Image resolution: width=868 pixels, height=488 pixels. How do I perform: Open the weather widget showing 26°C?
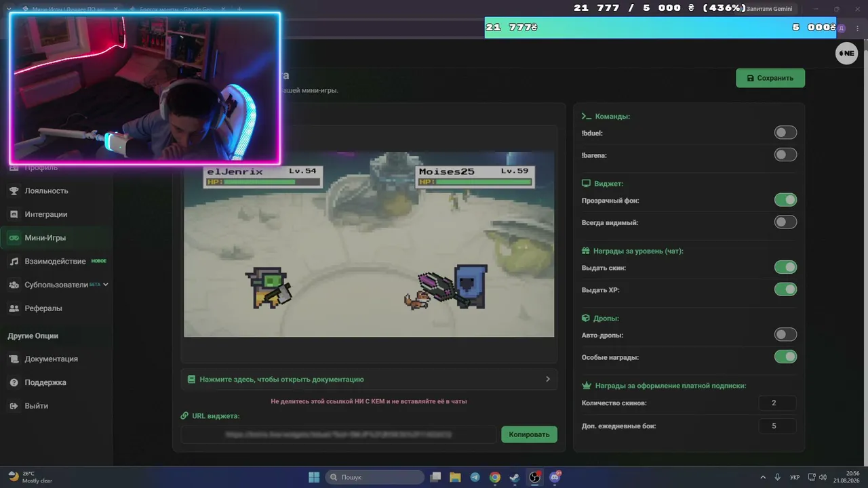tap(31, 477)
